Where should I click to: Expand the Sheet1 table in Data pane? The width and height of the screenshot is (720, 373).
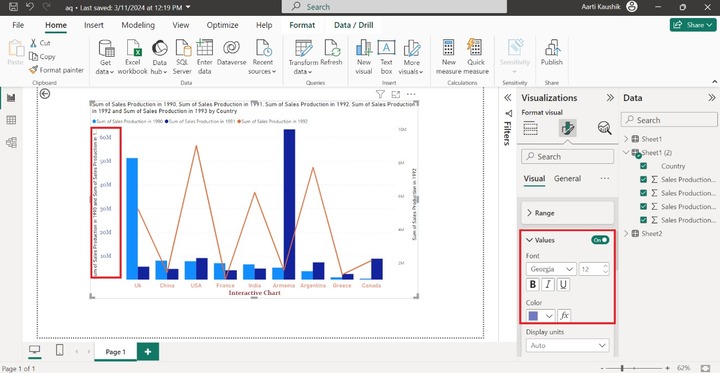[x=626, y=139]
